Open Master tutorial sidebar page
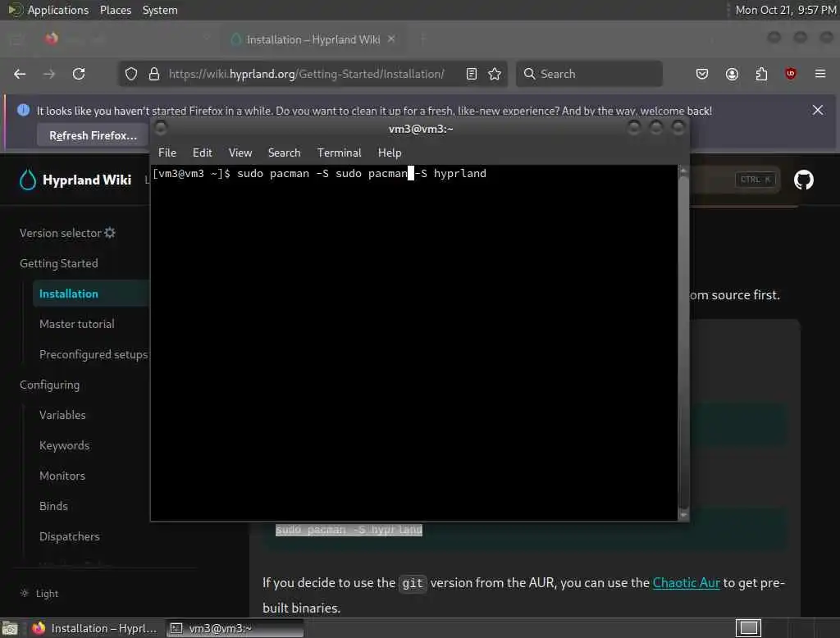The image size is (840, 638). 76,324
